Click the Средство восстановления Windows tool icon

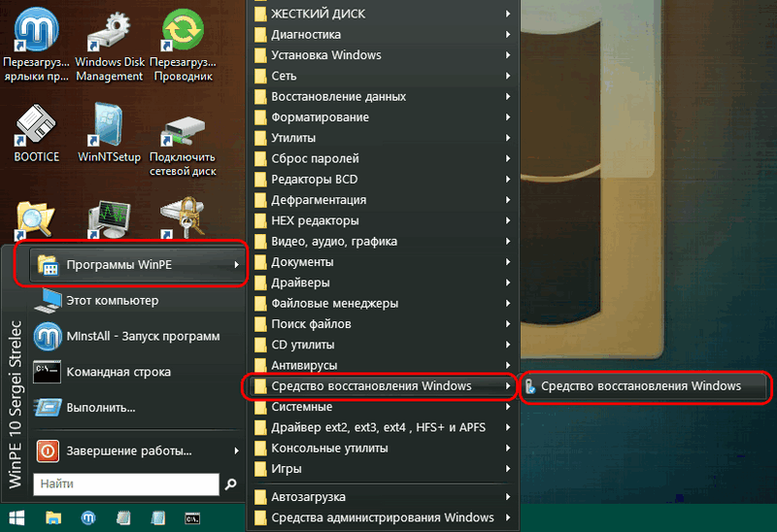(x=530, y=386)
